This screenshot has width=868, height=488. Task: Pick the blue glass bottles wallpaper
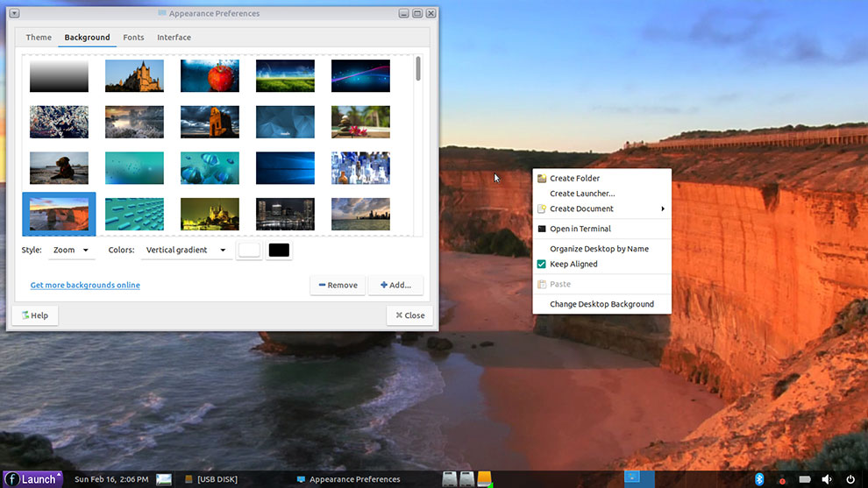[360, 167]
